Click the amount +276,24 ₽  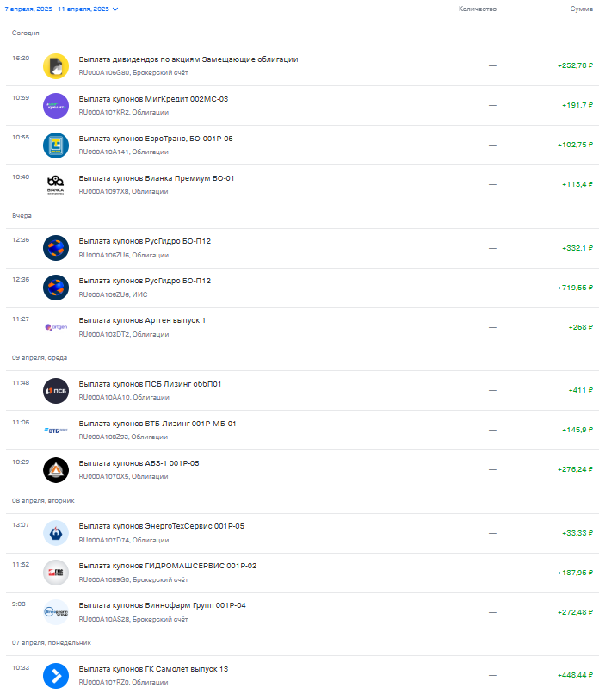coord(575,469)
